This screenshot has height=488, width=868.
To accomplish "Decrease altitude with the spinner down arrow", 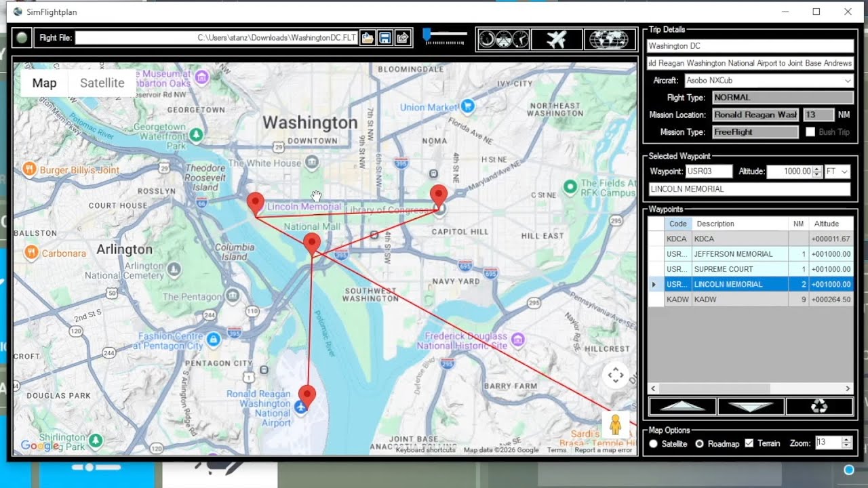I will pos(818,176).
